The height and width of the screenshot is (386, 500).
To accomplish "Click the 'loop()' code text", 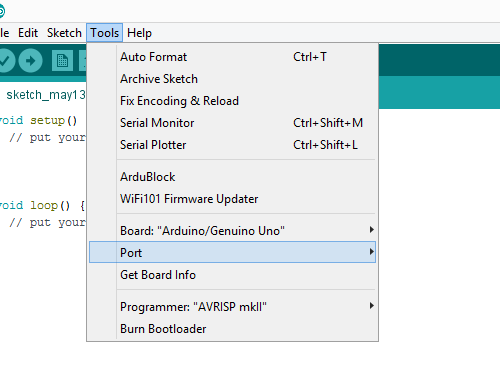I will 50,205.
